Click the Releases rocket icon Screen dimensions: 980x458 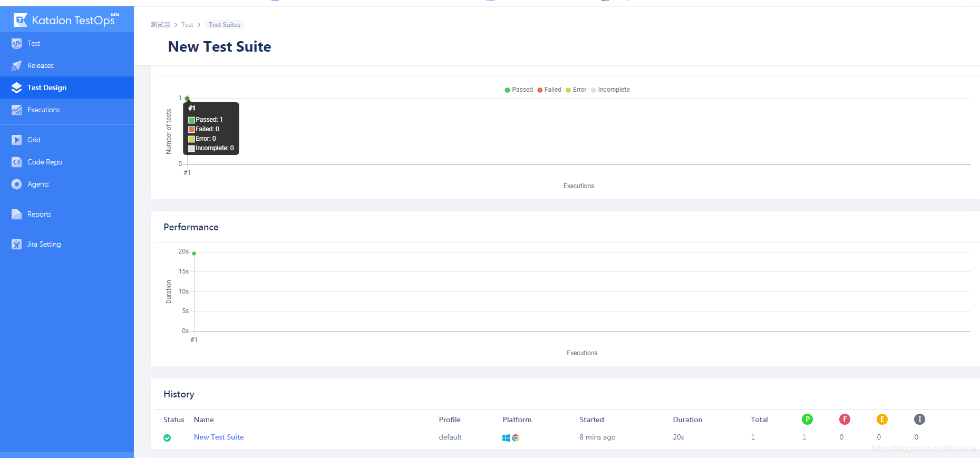click(x=17, y=66)
